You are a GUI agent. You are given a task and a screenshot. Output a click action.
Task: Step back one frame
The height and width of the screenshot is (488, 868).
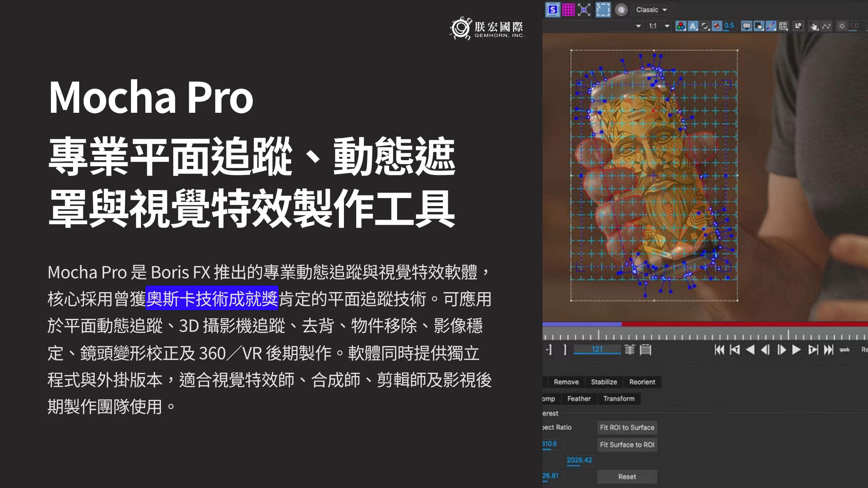click(x=766, y=350)
